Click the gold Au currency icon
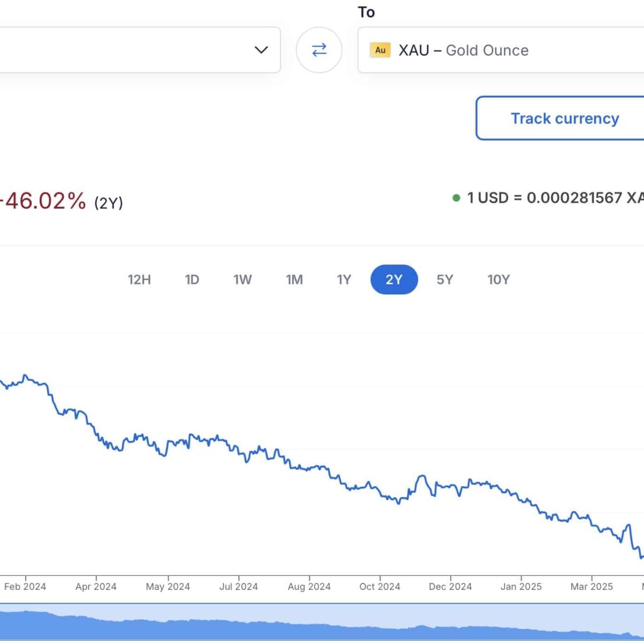This screenshot has width=644, height=644. coord(380,50)
